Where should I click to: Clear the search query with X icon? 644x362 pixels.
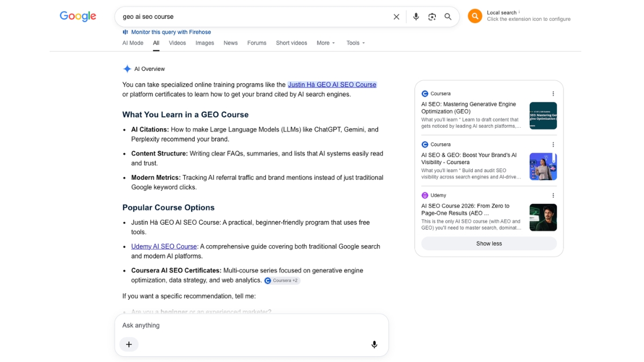396,17
